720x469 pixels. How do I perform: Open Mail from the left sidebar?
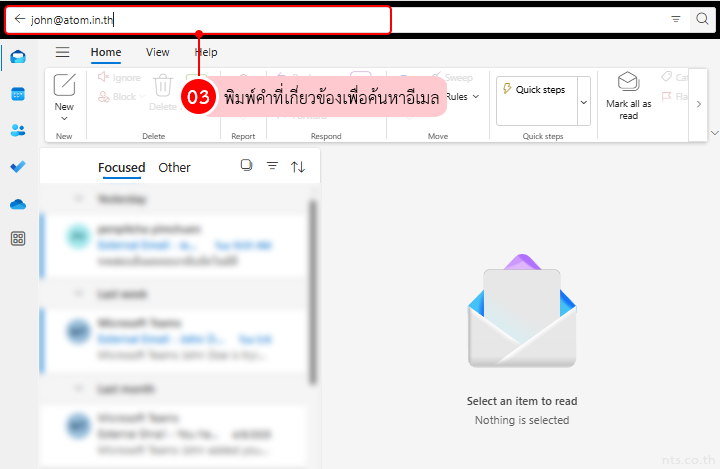18,57
